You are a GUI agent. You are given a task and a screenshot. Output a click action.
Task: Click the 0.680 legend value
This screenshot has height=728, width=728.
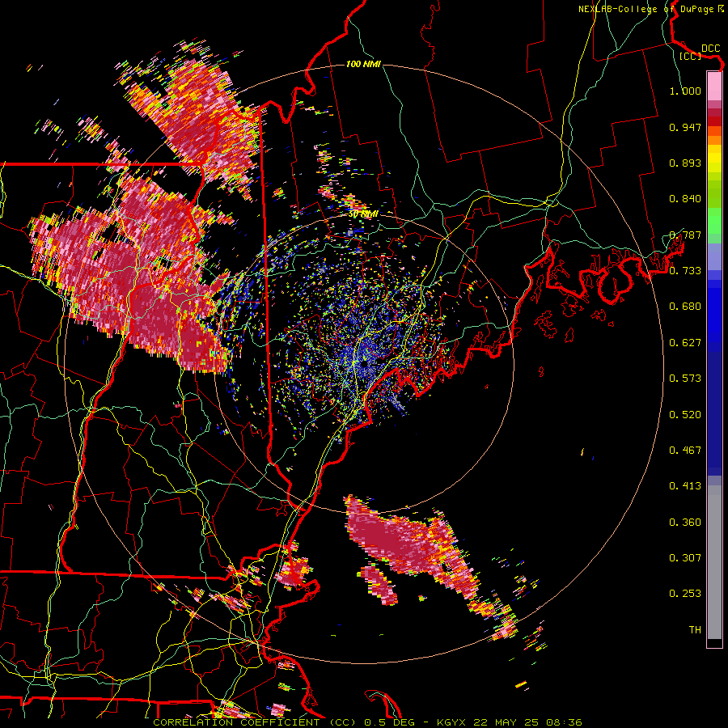[x=685, y=307]
